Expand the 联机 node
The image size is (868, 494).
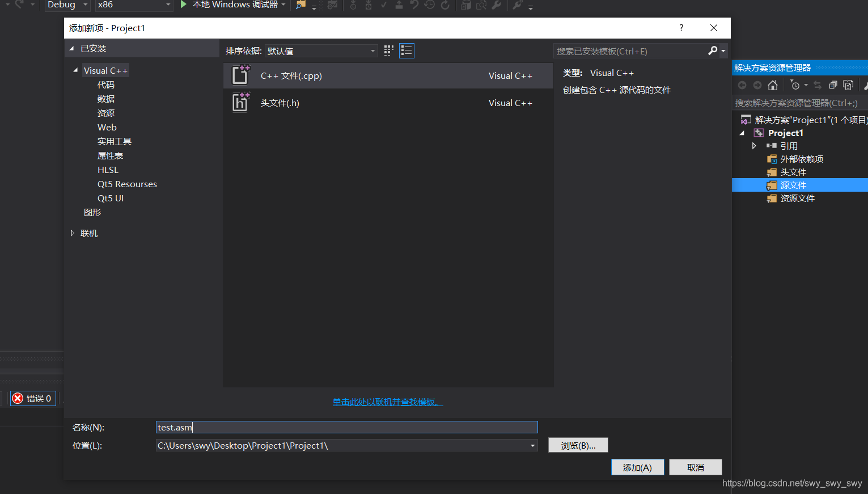(x=73, y=233)
